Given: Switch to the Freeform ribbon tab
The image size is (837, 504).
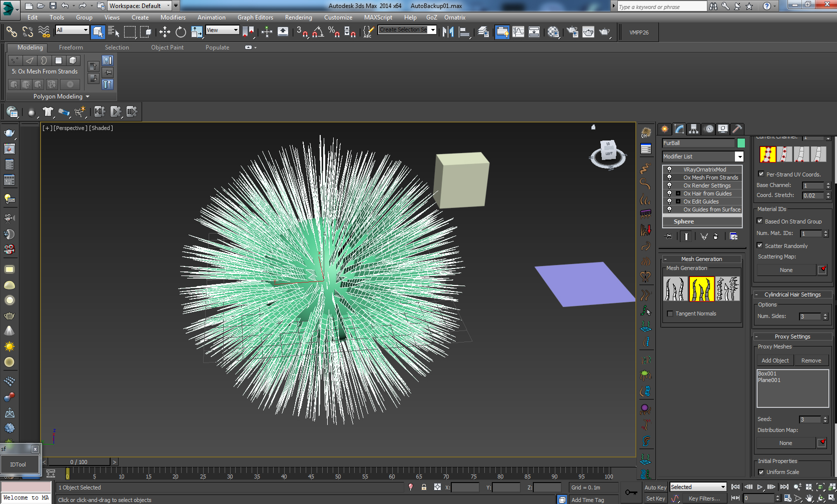Looking at the screenshot, I should click(71, 47).
